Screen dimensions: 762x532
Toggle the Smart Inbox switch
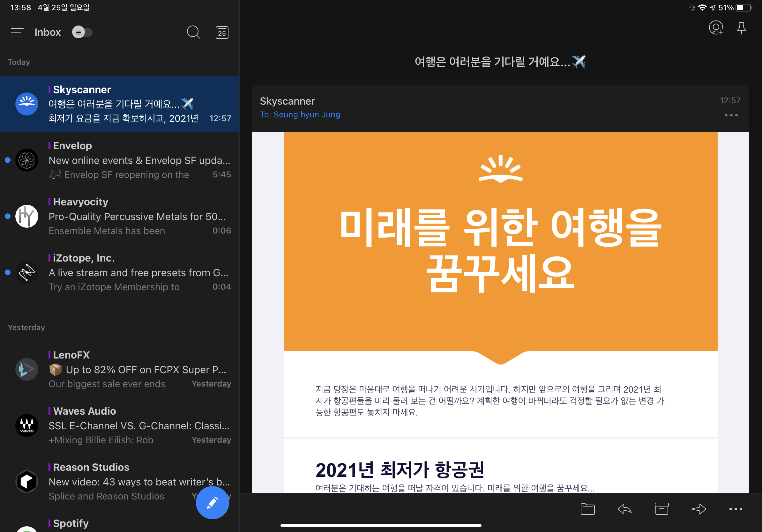[82, 32]
